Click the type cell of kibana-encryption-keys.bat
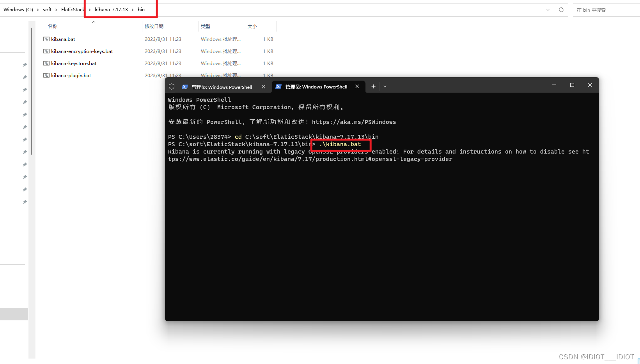Viewport: 640px width, 364px height. [x=221, y=51]
